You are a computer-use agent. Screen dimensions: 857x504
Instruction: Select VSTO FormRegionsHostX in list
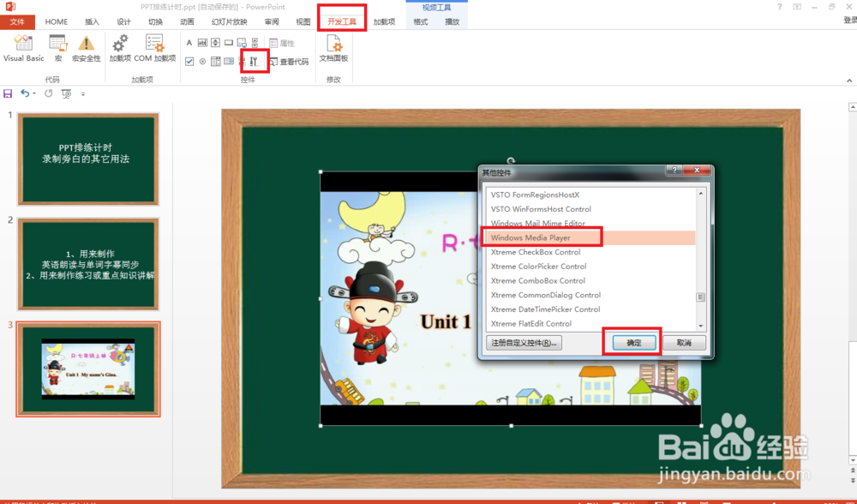pos(590,195)
